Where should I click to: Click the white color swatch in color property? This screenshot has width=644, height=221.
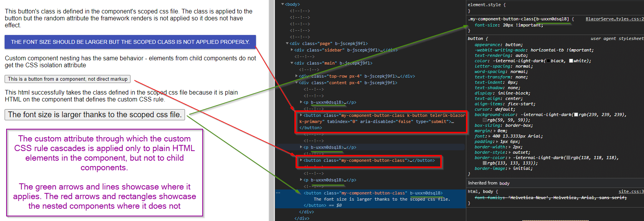(571, 61)
